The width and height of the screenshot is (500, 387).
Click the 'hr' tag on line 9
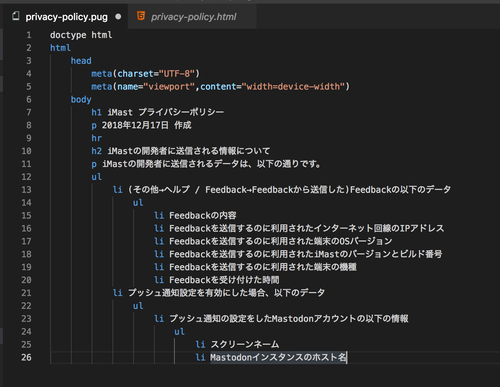click(97, 138)
